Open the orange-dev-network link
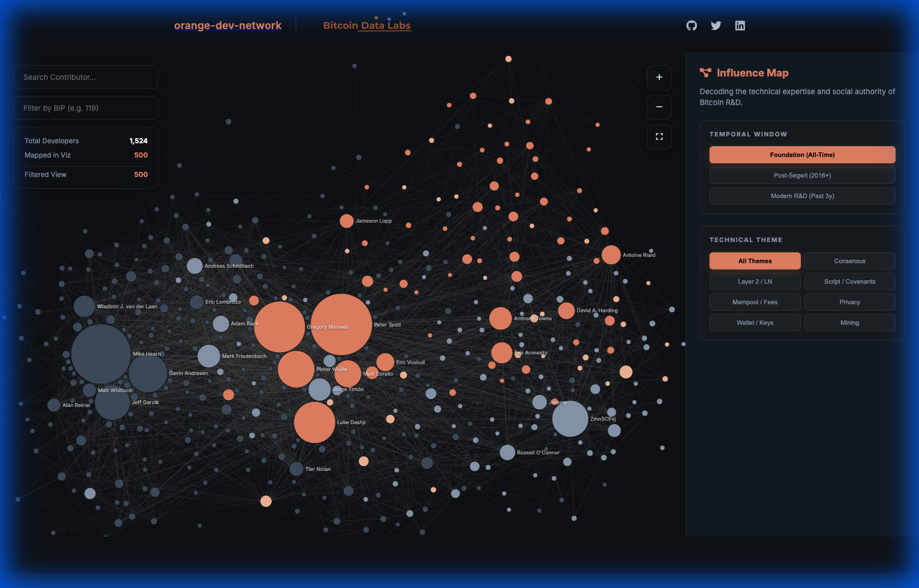 [228, 26]
